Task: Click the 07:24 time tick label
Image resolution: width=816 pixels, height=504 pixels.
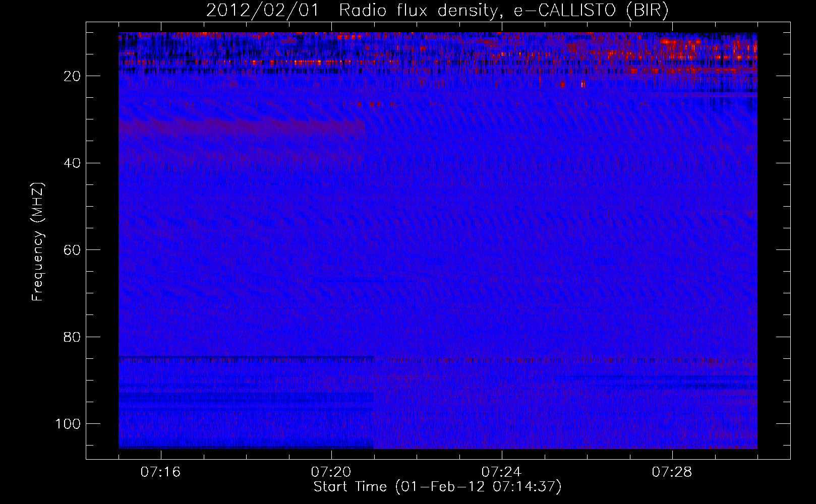Action: pyautogui.click(x=501, y=472)
